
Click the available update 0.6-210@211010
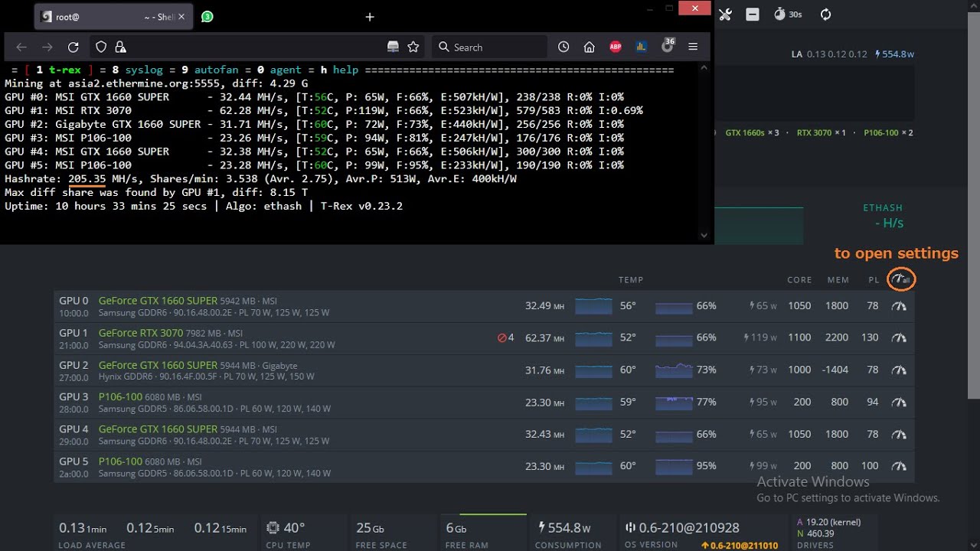tap(740, 546)
